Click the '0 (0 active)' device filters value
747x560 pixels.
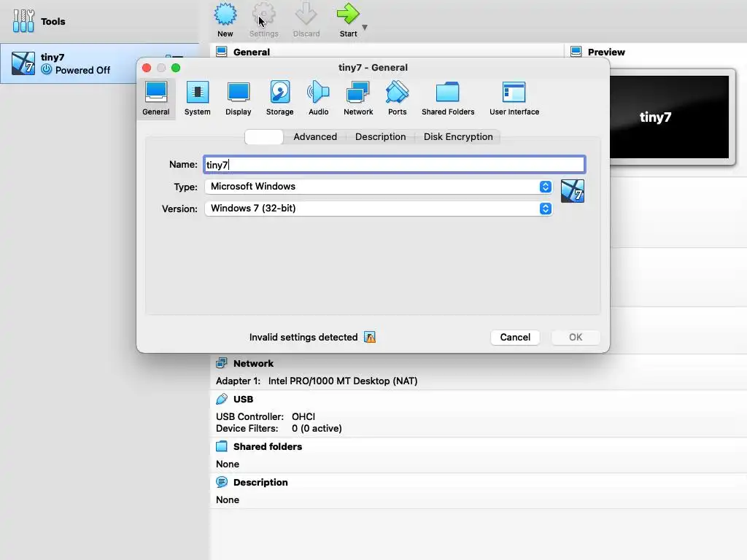coord(317,429)
